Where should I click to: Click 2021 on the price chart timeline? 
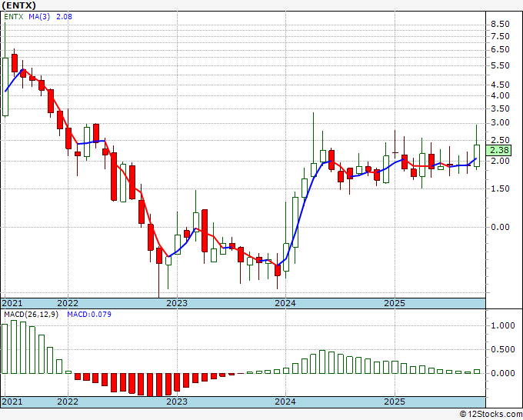[13, 303]
